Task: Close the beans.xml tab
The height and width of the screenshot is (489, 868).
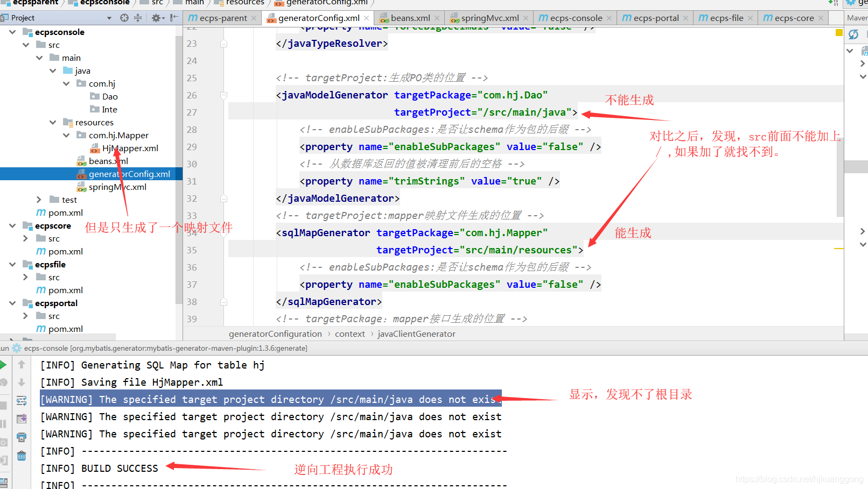Action: click(x=437, y=18)
